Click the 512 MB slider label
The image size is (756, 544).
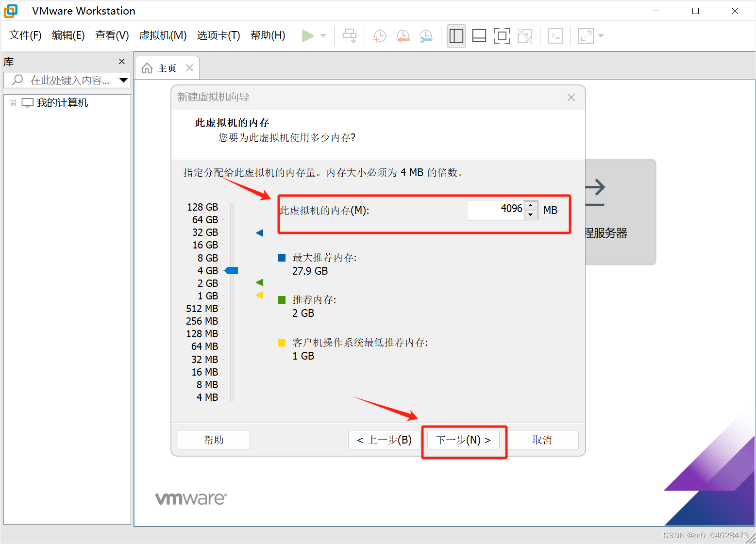tap(202, 309)
